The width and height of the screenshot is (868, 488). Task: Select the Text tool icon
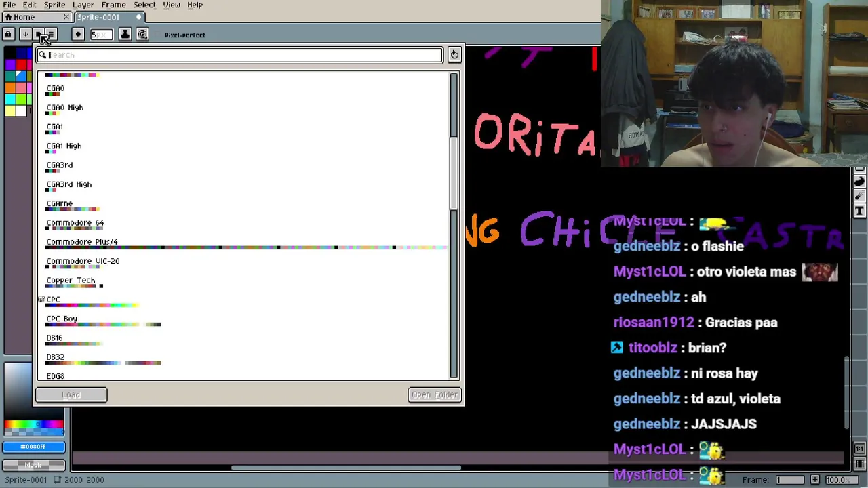tap(859, 211)
